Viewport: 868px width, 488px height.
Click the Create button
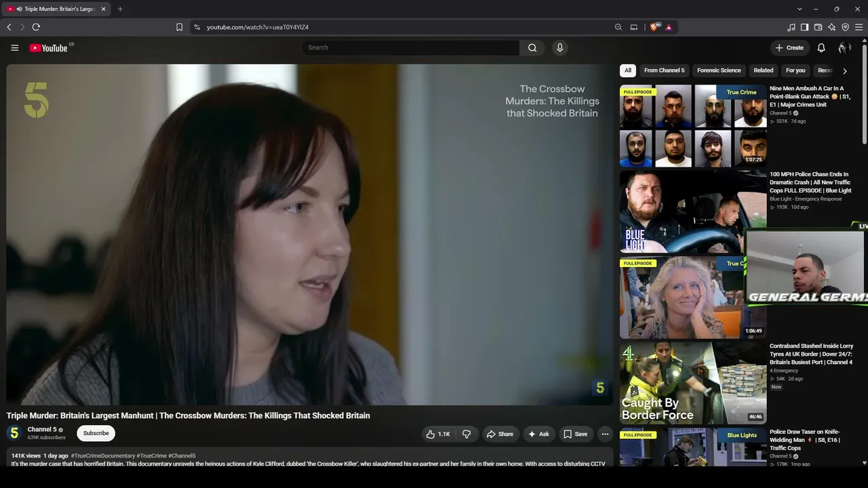pos(790,48)
